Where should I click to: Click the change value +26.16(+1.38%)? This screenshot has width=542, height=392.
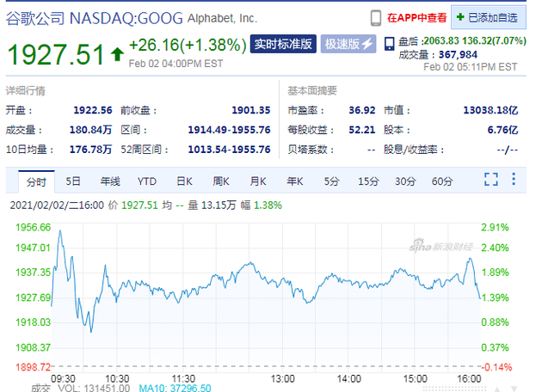188,45
